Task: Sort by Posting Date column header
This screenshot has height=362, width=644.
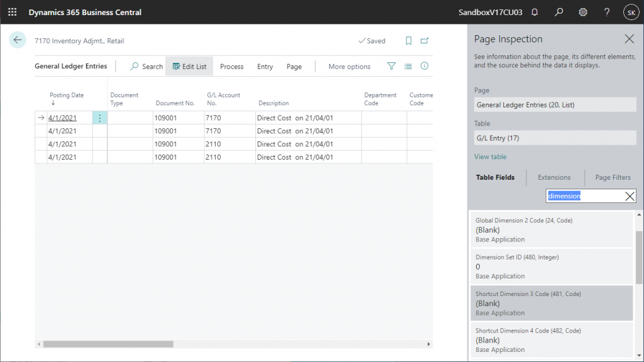Action: 67,96
